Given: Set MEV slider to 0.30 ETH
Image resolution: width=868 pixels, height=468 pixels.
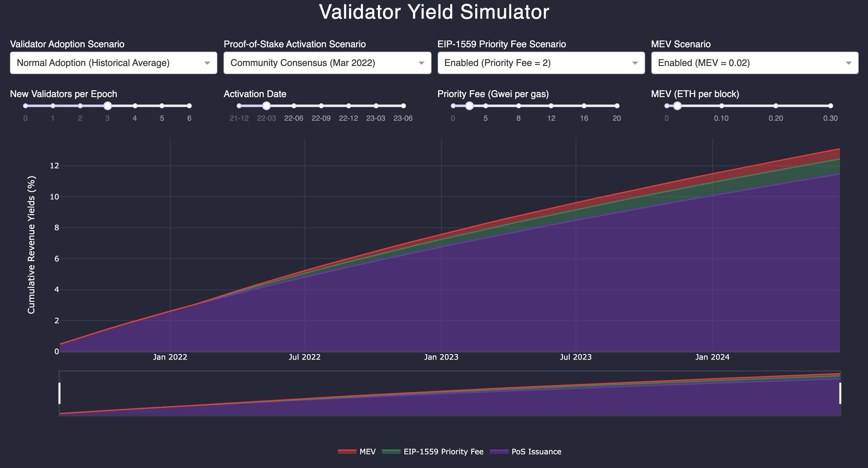Looking at the screenshot, I should point(831,106).
